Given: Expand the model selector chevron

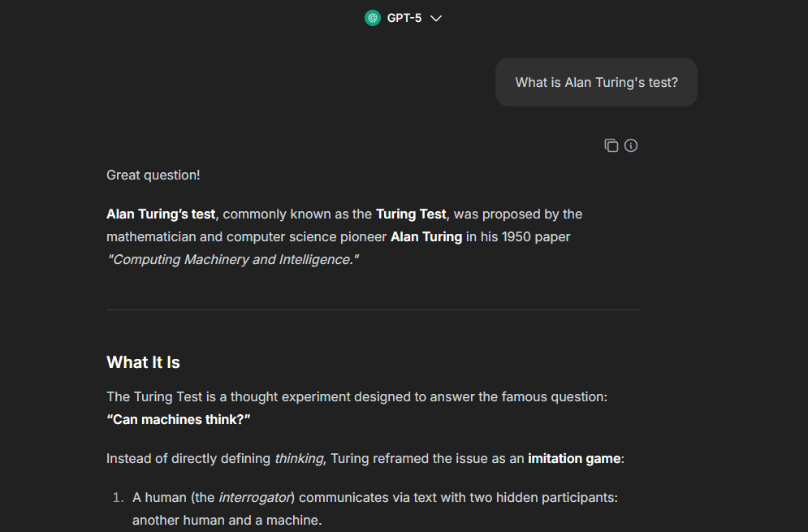Looking at the screenshot, I should 436,19.
